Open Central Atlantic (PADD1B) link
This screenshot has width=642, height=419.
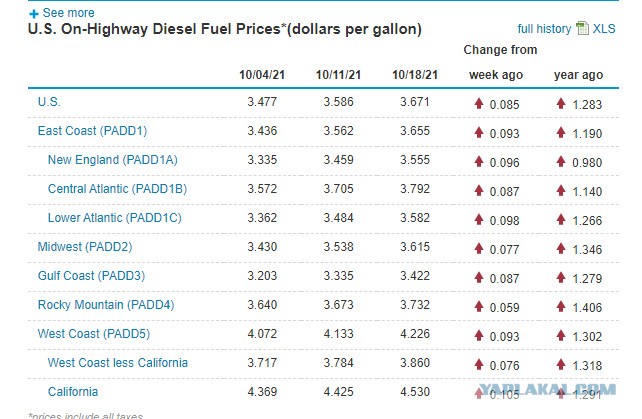[117, 189]
